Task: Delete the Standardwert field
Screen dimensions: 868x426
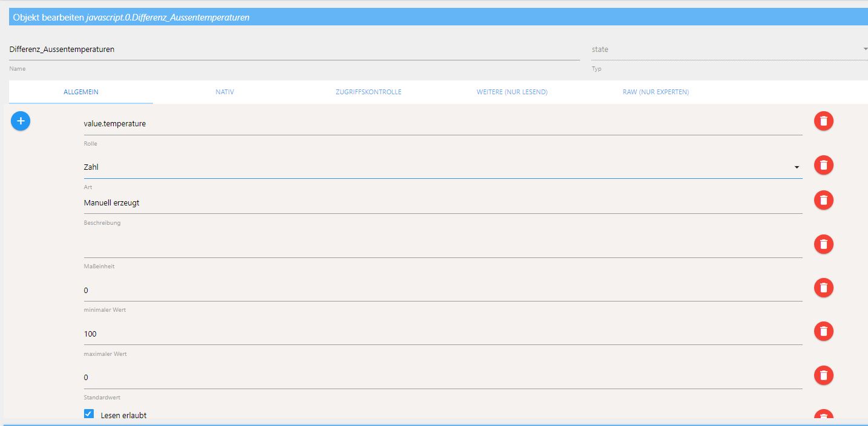Action: (823, 375)
